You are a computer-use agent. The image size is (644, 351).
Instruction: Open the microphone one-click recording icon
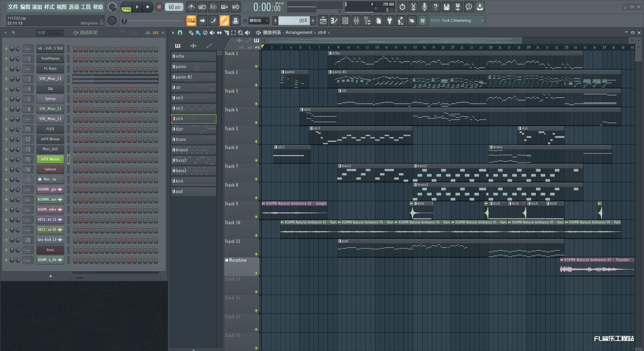coord(425,7)
